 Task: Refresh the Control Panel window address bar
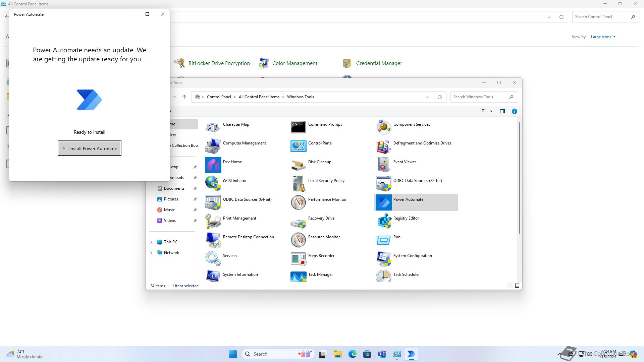coord(561,17)
